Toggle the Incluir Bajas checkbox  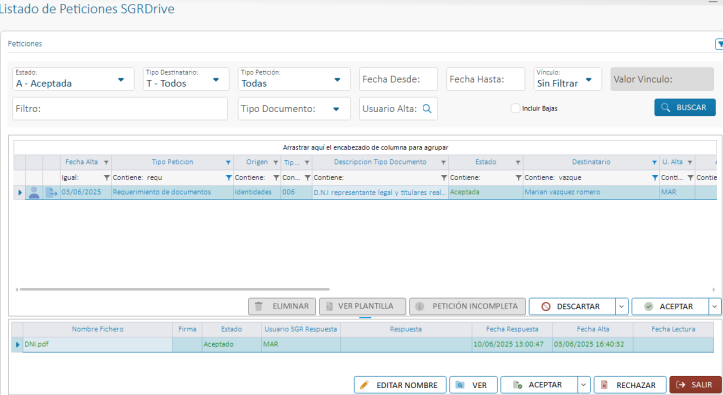(x=515, y=108)
